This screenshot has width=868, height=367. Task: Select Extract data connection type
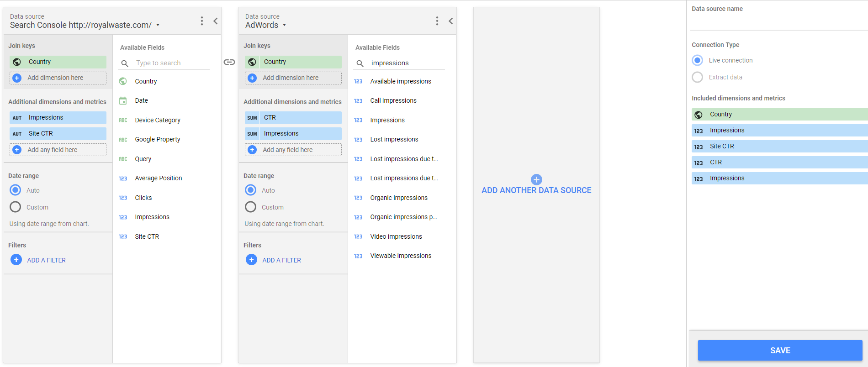(x=698, y=77)
